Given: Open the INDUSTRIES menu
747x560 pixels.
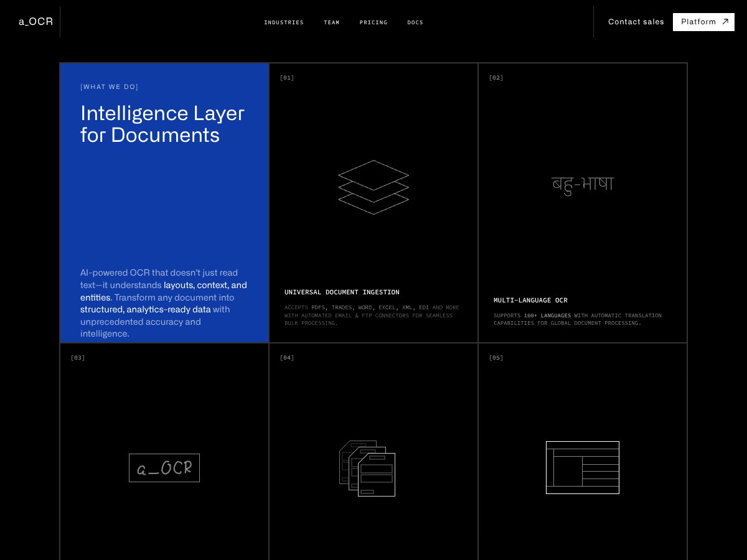Looking at the screenshot, I should 284,22.
